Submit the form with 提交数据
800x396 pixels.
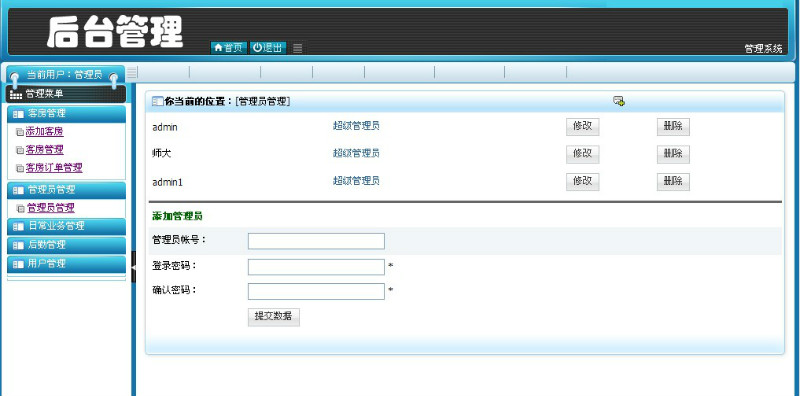[273, 317]
